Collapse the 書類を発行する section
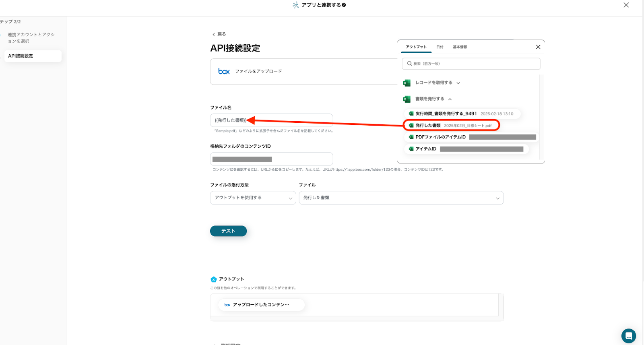644x345 pixels. coord(450,99)
